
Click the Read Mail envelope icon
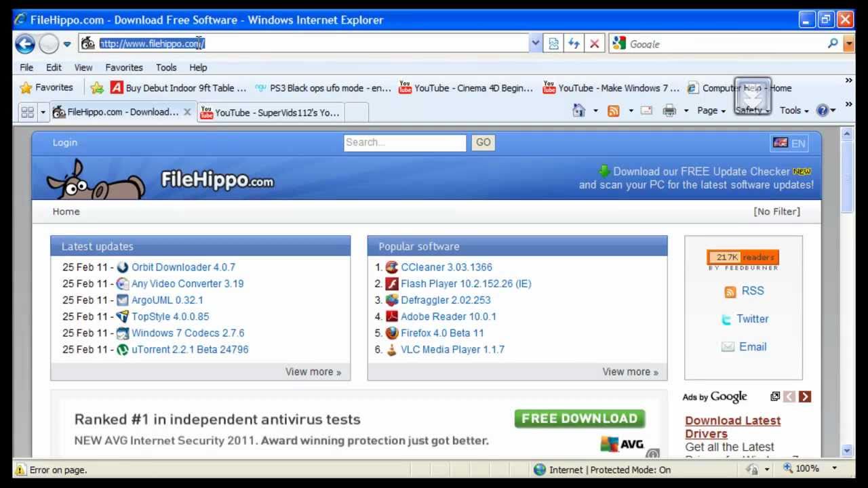tap(646, 110)
